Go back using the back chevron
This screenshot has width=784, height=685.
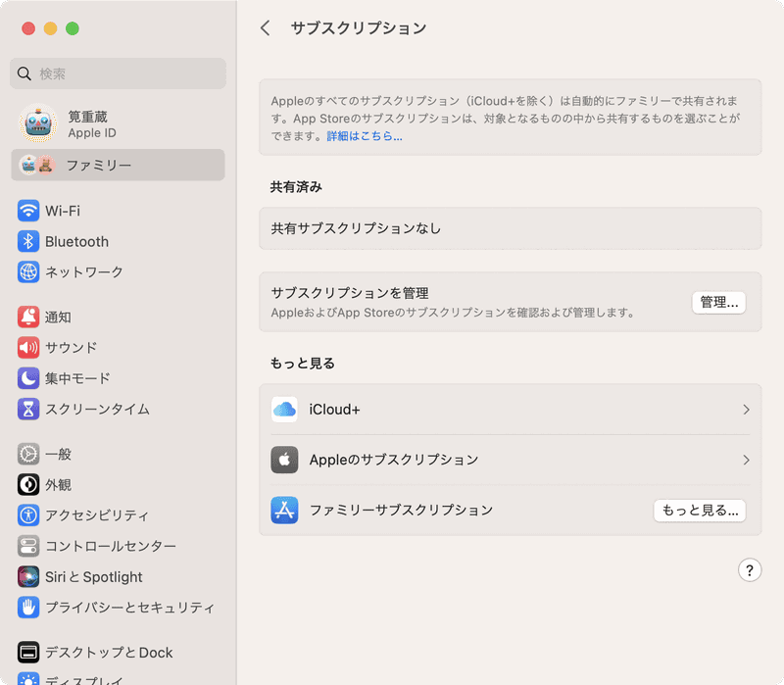(x=264, y=28)
